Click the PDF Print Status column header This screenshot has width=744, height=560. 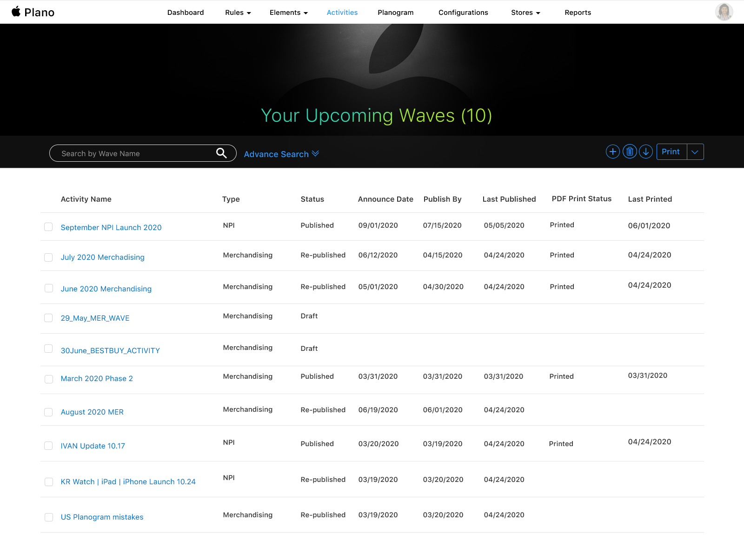point(582,198)
